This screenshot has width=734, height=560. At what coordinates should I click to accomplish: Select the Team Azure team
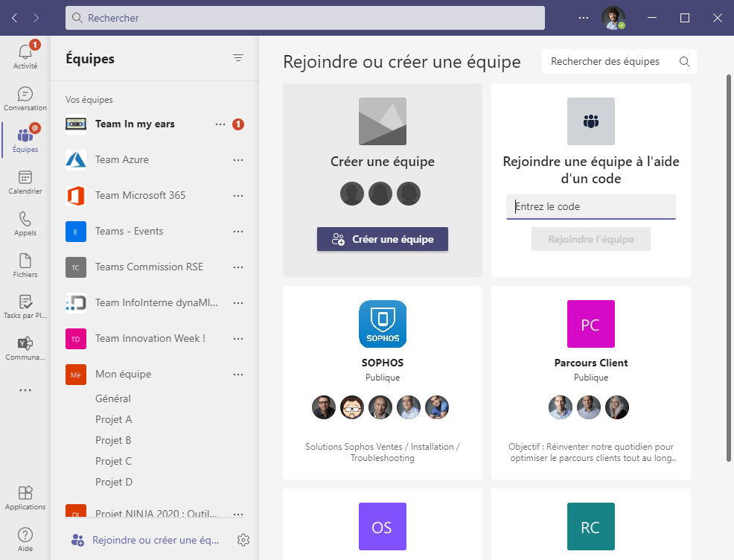pos(121,159)
